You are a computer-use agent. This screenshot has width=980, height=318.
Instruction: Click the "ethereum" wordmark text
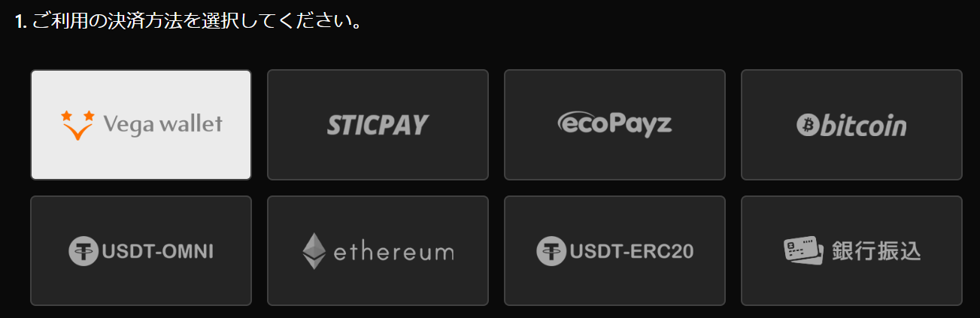[x=393, y=251]
